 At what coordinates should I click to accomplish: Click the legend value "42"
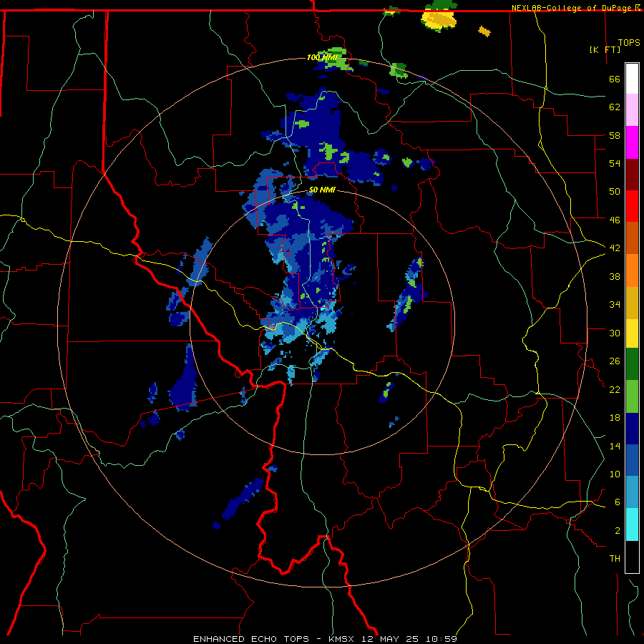[x=615, y=248]
